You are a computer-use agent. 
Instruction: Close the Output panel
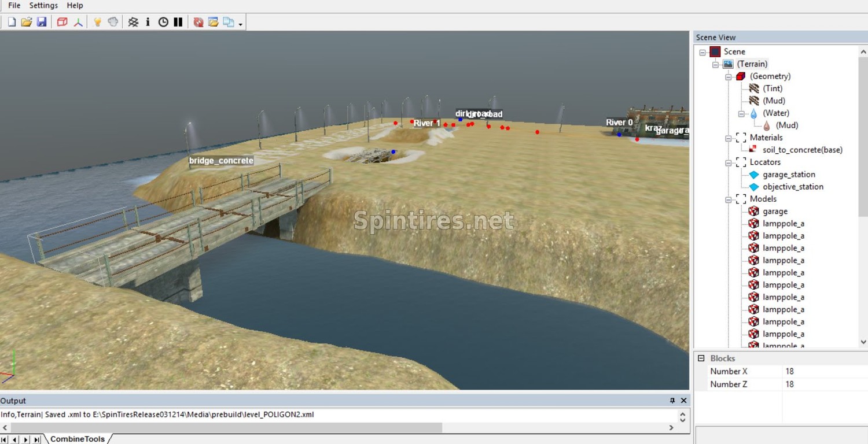click(683, 401)
